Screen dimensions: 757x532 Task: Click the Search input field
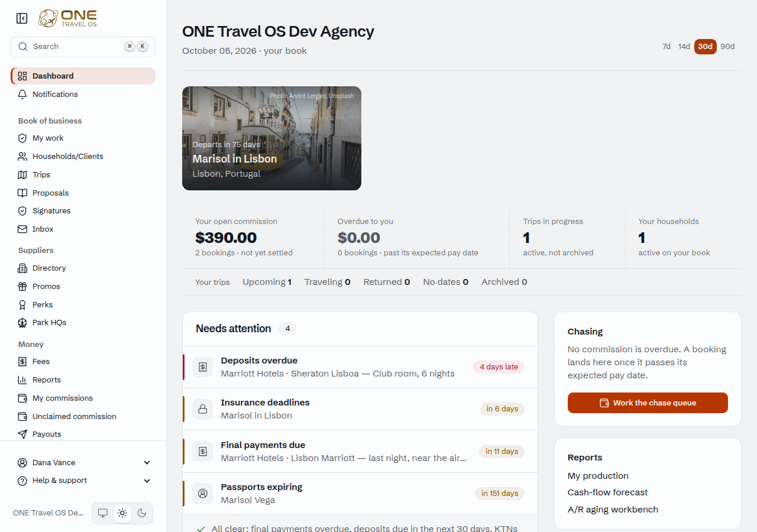coord(83,47)
